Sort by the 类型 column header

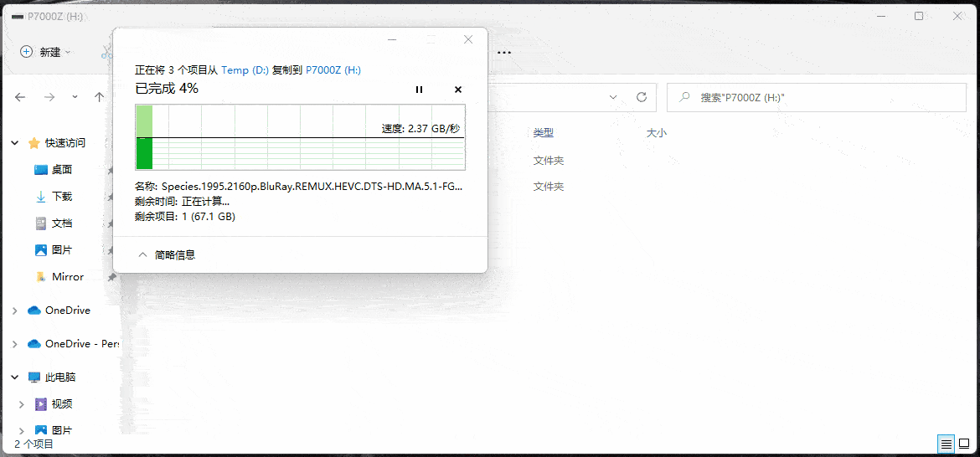[x=543, y=133]
